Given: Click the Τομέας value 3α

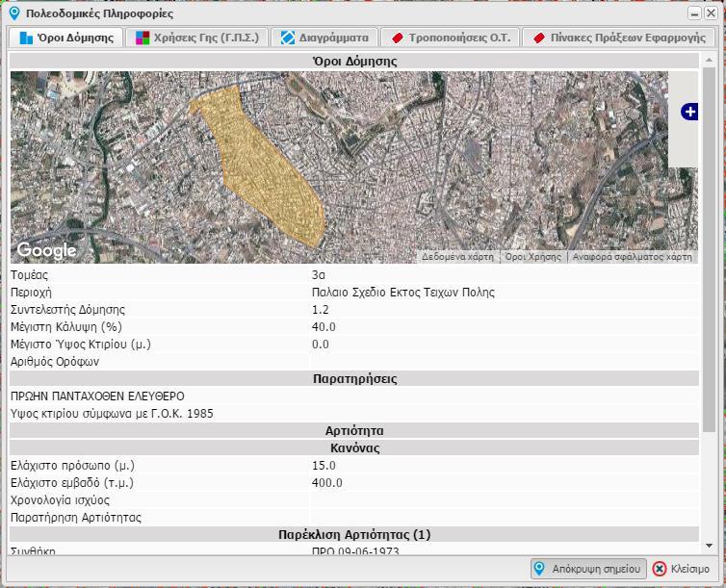Looking at the screenshot, I should tap(319, 275).
